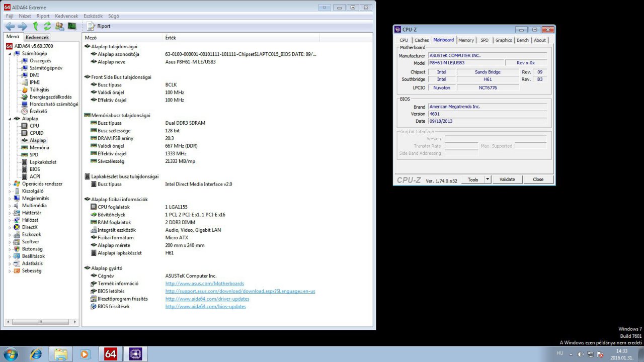The height and width of the screenshot is (362, 644).
Task: Click the Sebesség benchmark icon
Action: [17, 270]
